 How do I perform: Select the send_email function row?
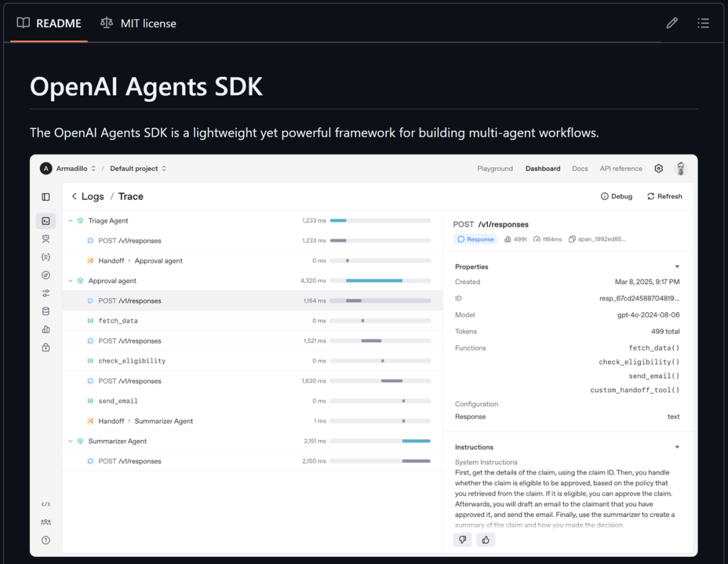pos(252,401)
